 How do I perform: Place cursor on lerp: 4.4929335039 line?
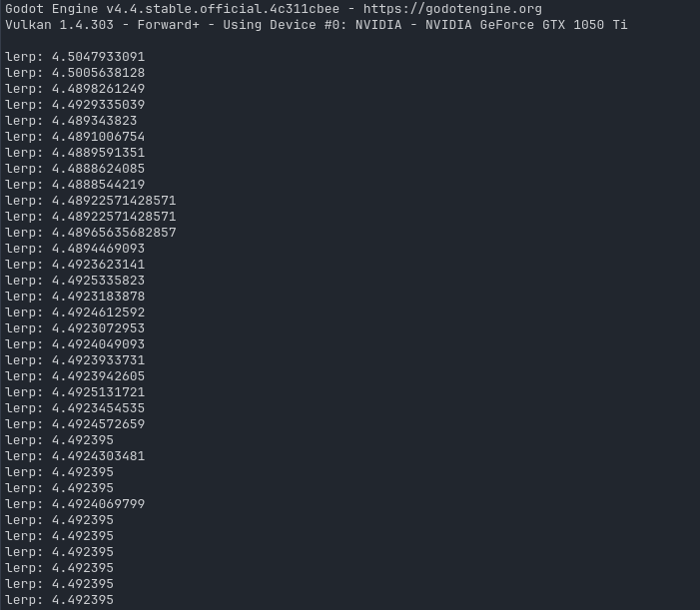click(75, 105)
